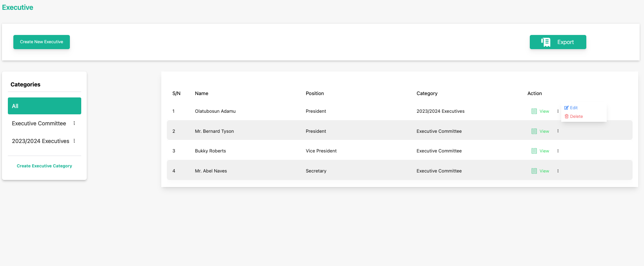Select the All category
This screenshot has width=644, height=266.
[44, 106]
